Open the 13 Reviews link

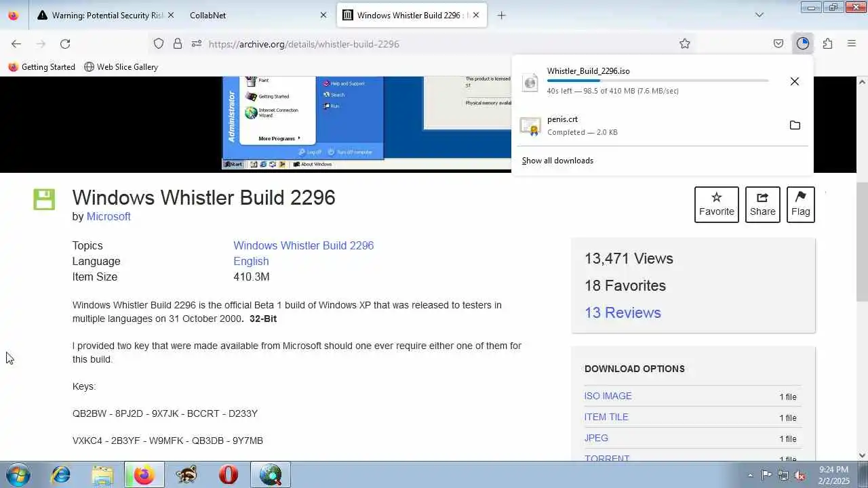point(623,312)
